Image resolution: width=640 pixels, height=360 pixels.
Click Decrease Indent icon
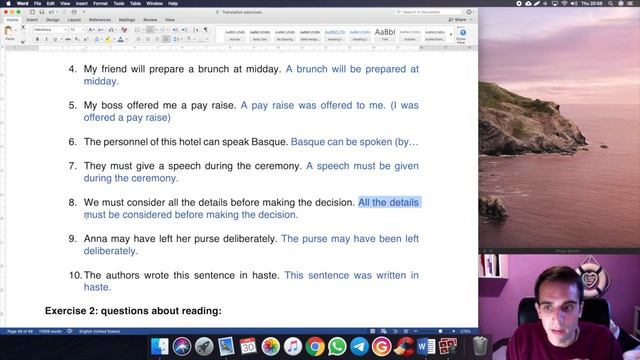click(x=175, y=29)
